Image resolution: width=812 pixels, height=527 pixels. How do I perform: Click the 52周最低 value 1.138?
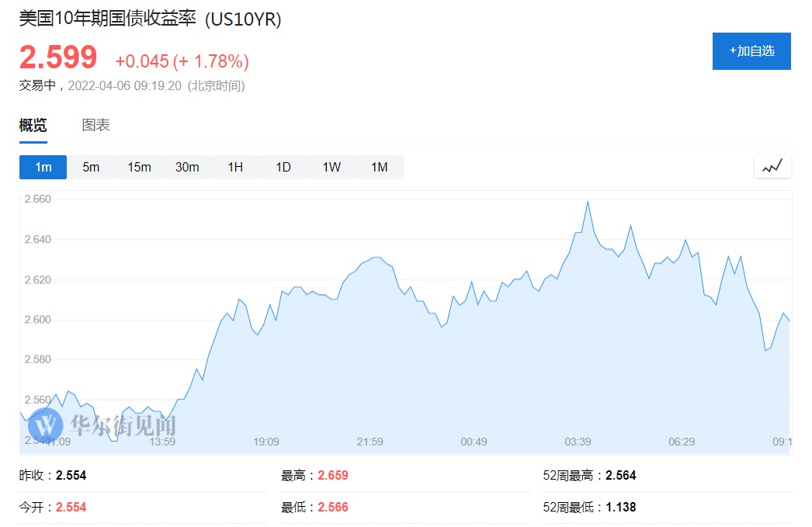click(x=620, y=507)
